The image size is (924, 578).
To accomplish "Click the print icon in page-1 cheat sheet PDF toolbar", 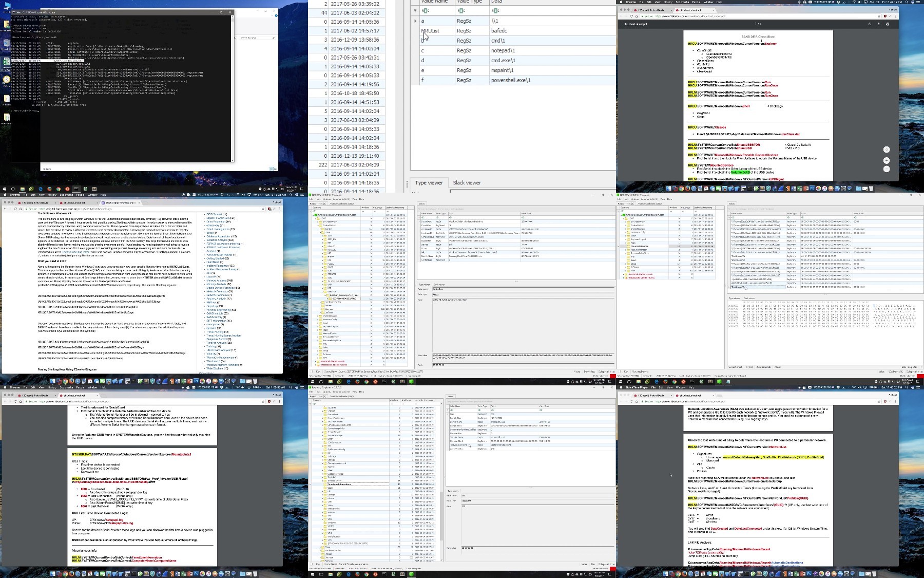I will click(888, 24).
